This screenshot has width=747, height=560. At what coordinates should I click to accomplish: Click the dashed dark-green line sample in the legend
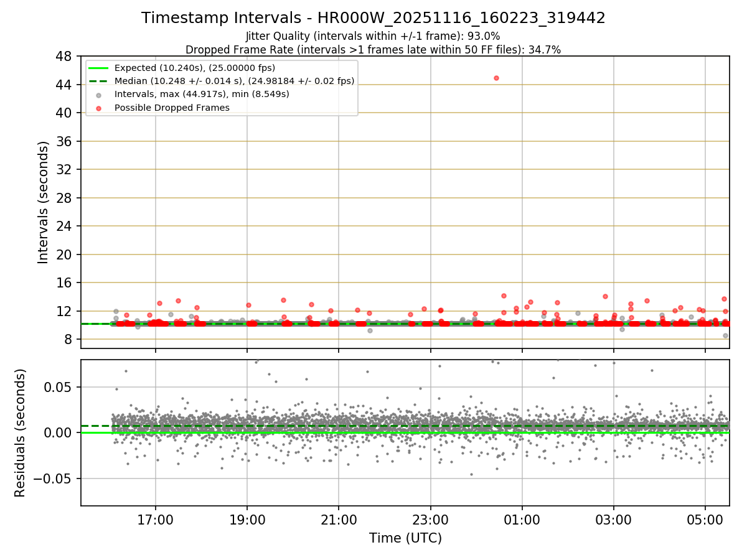99,81
